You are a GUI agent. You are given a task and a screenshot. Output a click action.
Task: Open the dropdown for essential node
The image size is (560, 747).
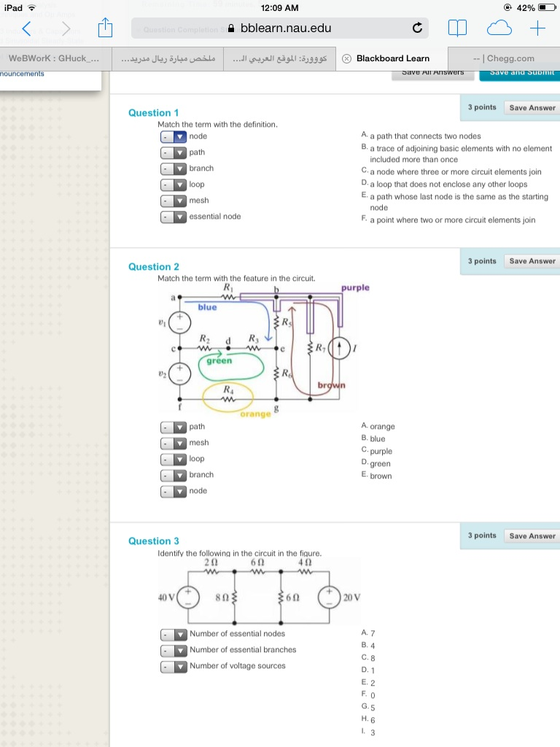173,217
